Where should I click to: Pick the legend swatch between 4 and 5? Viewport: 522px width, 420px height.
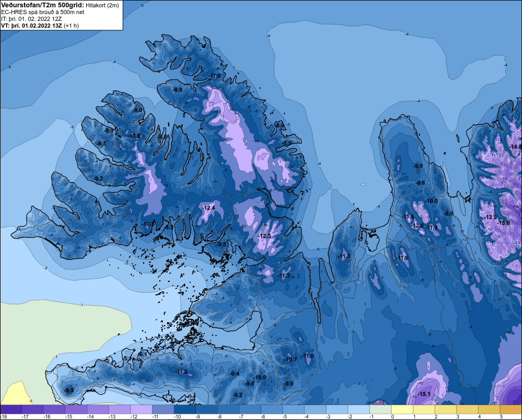point(489,410)
